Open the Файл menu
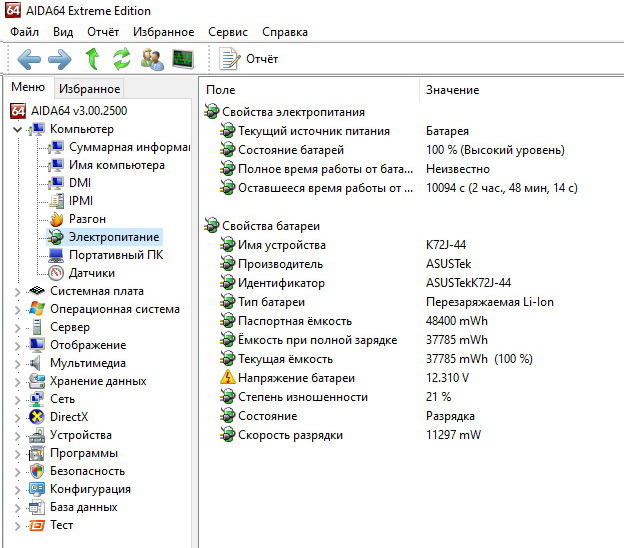Viewport: 624px width, 548px height. point(25,32)
